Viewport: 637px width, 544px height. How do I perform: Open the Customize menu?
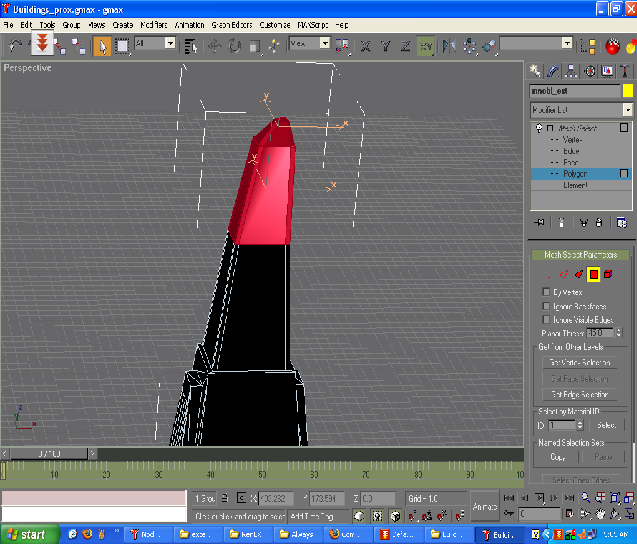pyautogui.click(x=275, y=23)
